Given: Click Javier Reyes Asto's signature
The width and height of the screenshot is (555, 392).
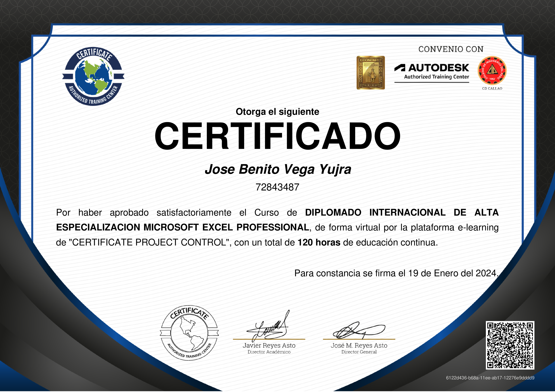Looking at the screenshot, I should tap(268, 326).
